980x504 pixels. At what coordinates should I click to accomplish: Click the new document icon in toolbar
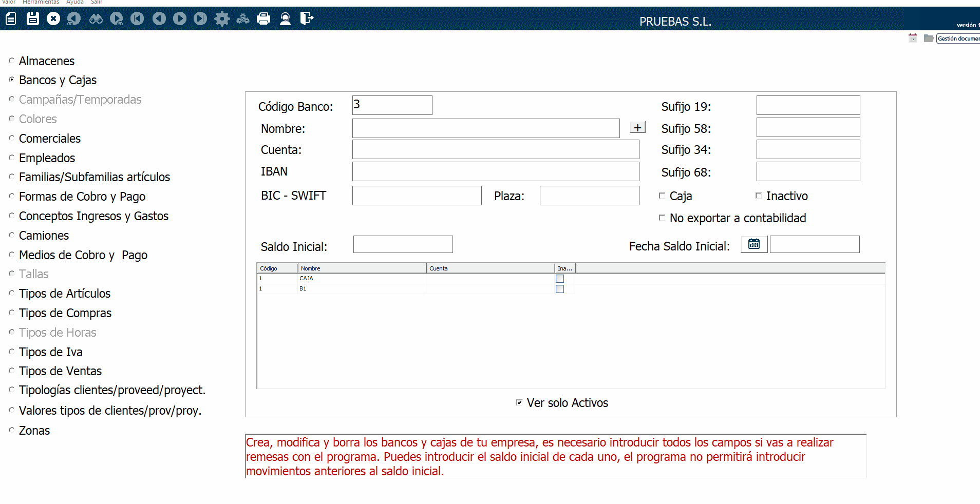pyautogui.click(x=11, y=19)
